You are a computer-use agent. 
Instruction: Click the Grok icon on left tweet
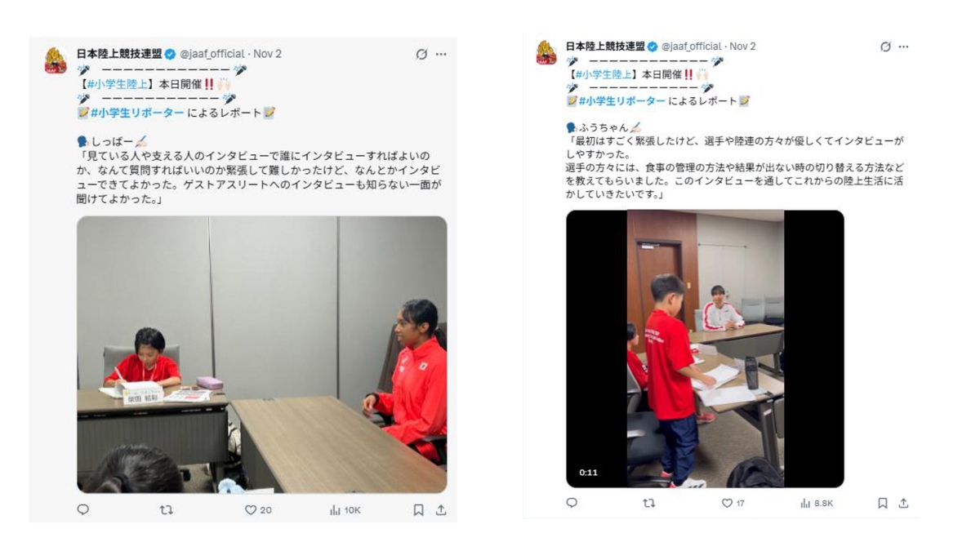coord(421,54)
